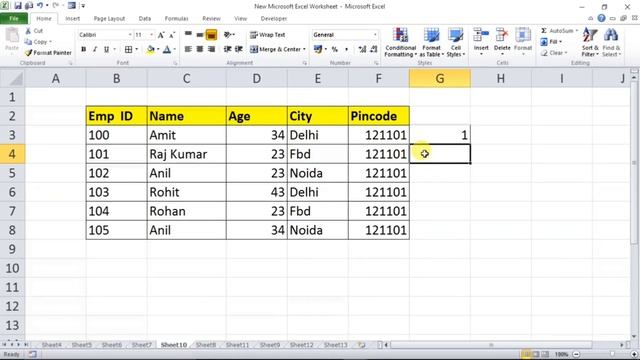The image size is (640, 360).
Task: Zoom out with the minus status bar icon
Action: coord(576,354)
